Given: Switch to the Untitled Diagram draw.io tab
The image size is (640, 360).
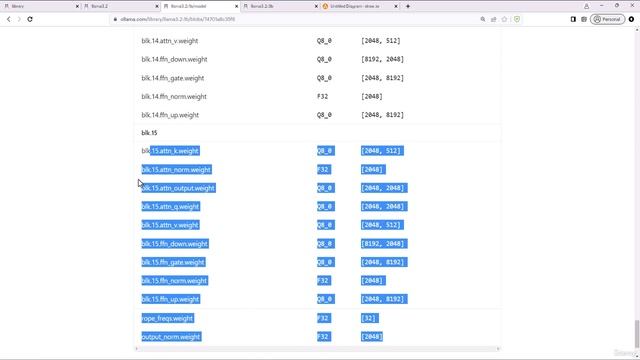Looking at the screenshot, I should coord(359,6).
